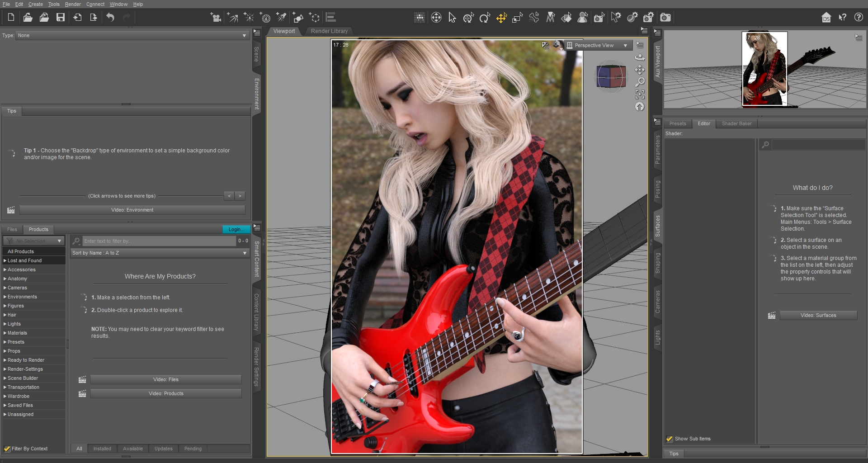The image size is (868, 463).
Task: Click the Video: Surfaces button
Action: 818,315
